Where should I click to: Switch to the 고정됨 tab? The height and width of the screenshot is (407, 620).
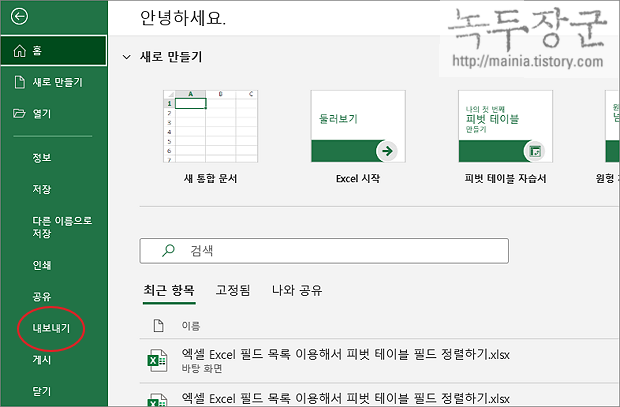click(233, 291)
